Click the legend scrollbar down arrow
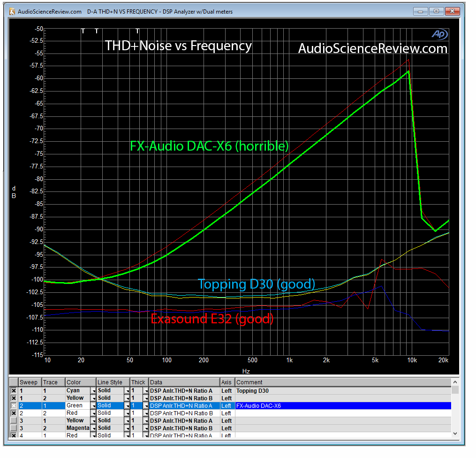This screenshot has width=476, height=458. pos(455,434)
